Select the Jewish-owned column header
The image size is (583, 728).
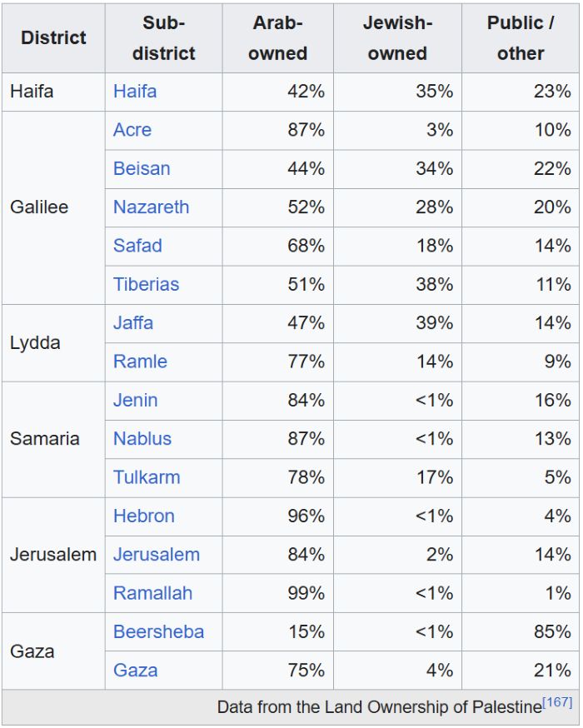397,38
